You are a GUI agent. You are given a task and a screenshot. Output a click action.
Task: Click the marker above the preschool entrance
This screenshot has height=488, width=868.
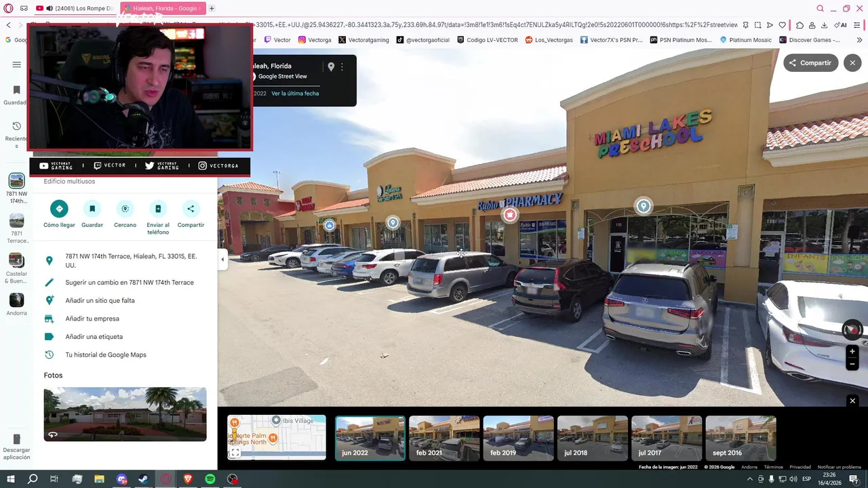[x=644, y=206]
